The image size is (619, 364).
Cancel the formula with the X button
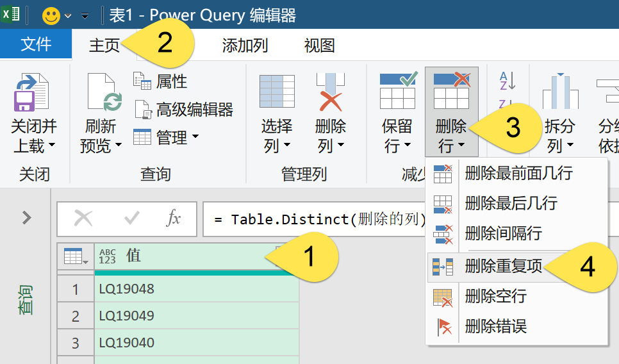click(83, 218)
